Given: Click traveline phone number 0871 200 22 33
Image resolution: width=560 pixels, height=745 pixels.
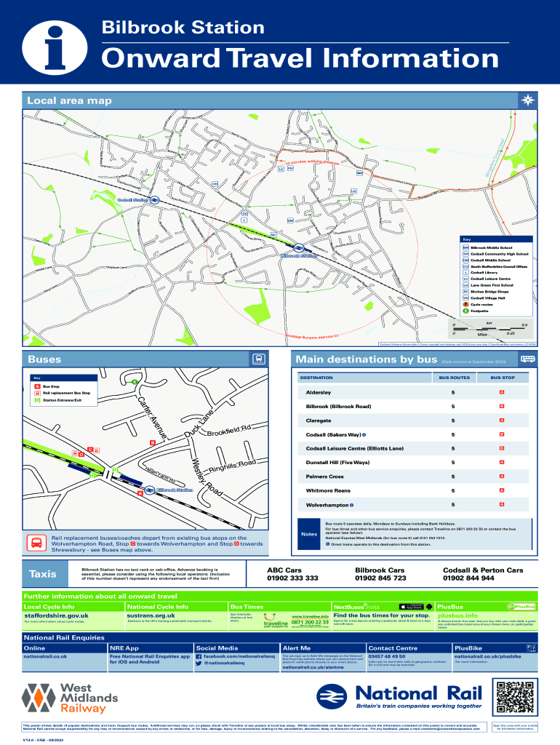Looking at the screenshot, I should [310, 622].
